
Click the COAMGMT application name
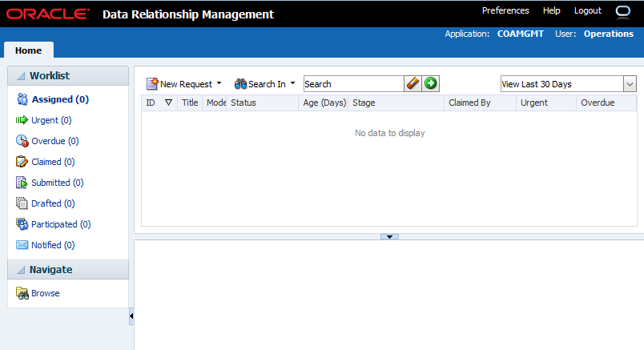[521, 34]
